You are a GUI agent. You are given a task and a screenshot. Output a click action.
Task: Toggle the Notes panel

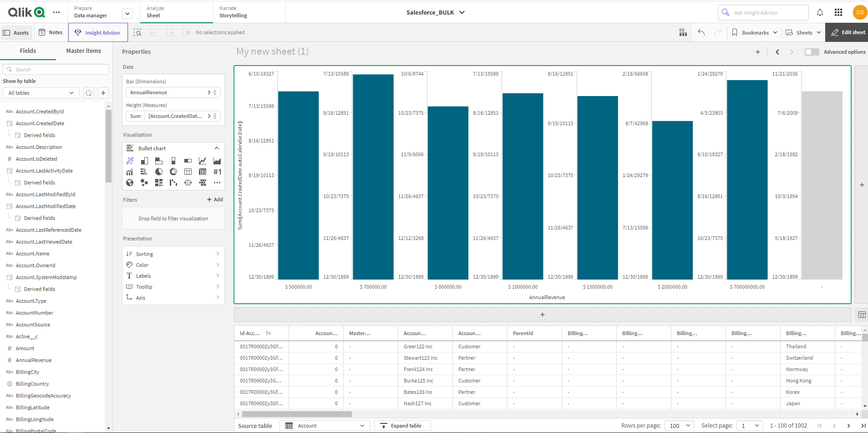click(50, 32)
